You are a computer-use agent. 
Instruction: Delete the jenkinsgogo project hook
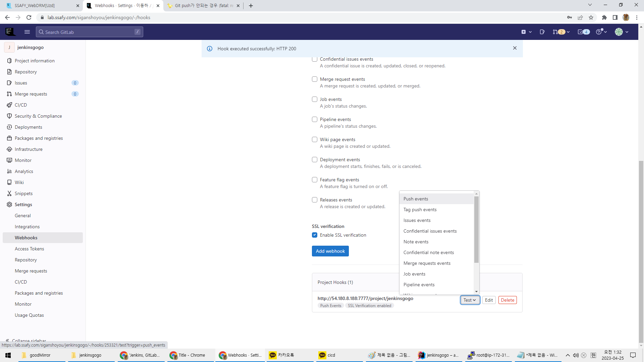(x=507, y=300)
